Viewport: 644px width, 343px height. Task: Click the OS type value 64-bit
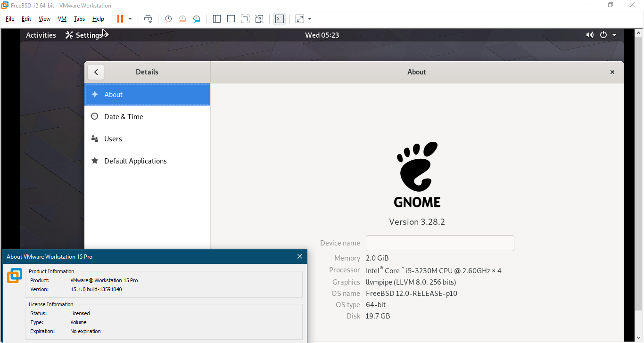(376, 304)
